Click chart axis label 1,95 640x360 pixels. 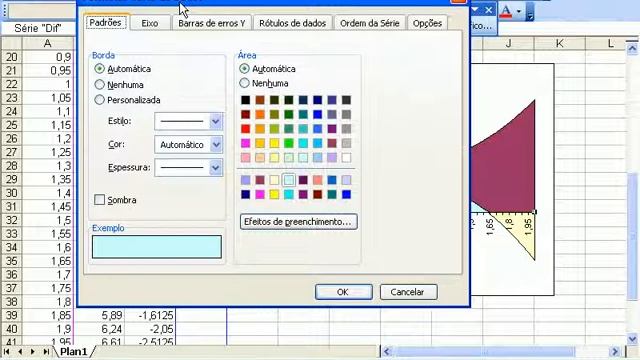click(x=528, y=227)
